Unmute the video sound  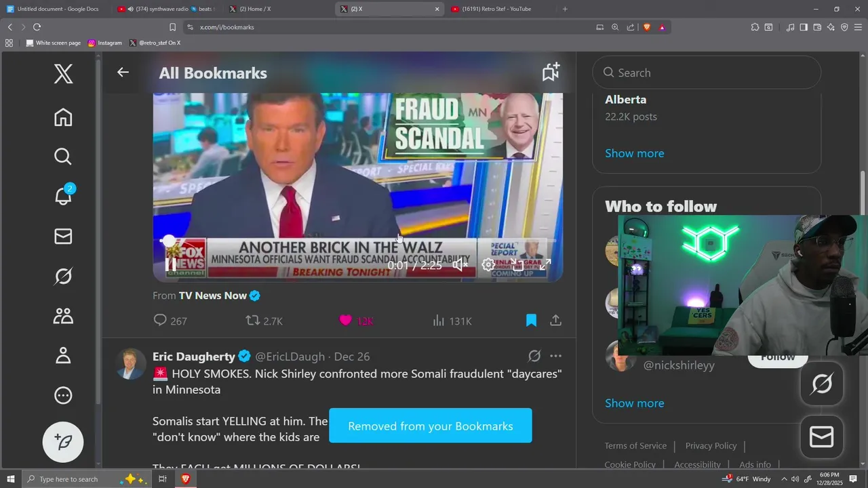[460, 264]
